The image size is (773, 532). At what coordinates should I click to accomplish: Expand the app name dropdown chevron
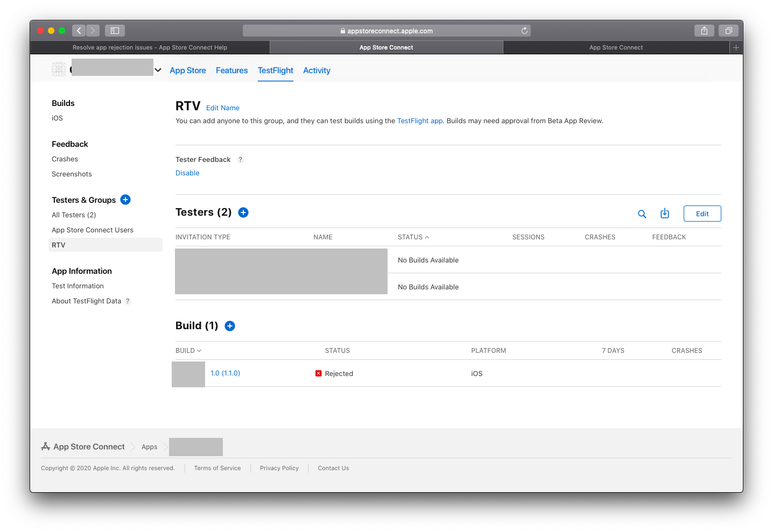pos(158,70)
